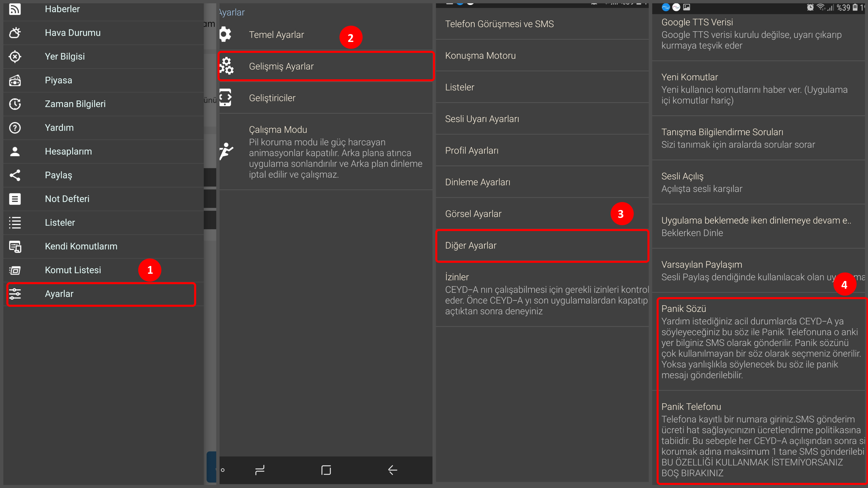Open Dinleme Ayarları
The height and width of the screenshot is (488, 868).
[x=542, y=182]
